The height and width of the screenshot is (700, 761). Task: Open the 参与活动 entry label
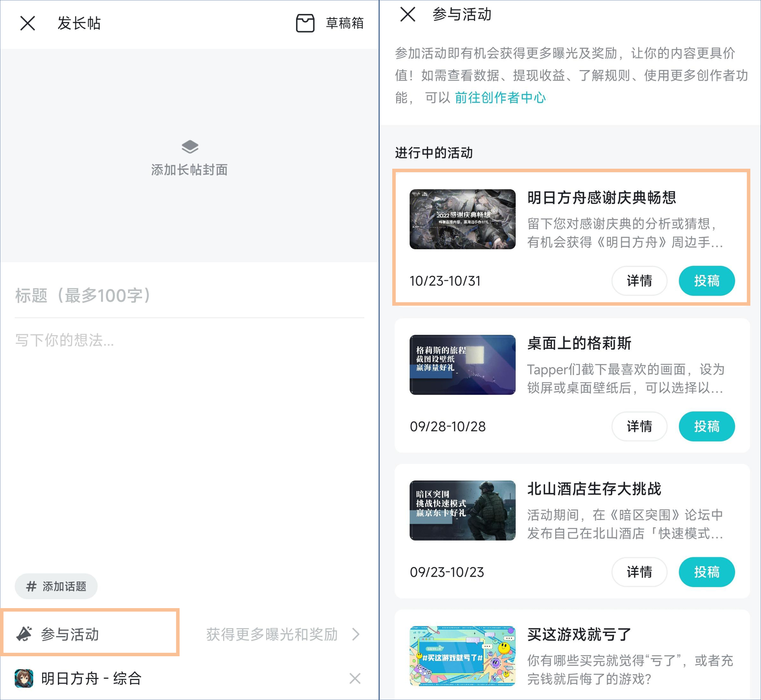coord(70,634)
